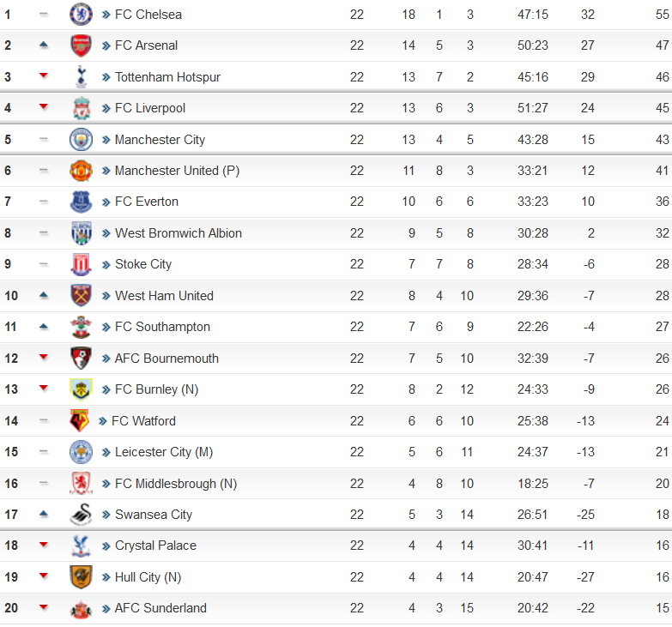Image resolution: width=672 pixels, height=627 pixels.
Task: Click the West Ham United crest
Action: [x=81, y=296]
